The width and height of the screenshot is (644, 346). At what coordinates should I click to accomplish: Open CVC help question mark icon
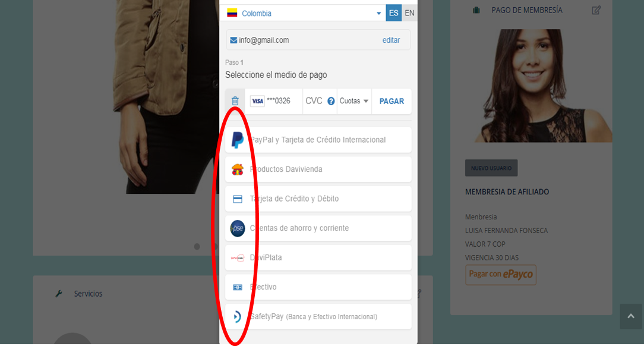coord(331,101)
